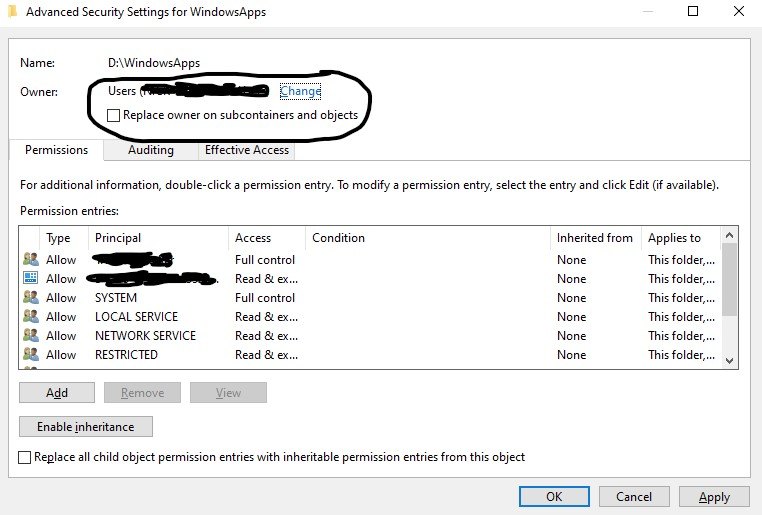Click the group icon beside LOCAL SERVICE entry
762x515 pixels.
[x=31, y=316]
